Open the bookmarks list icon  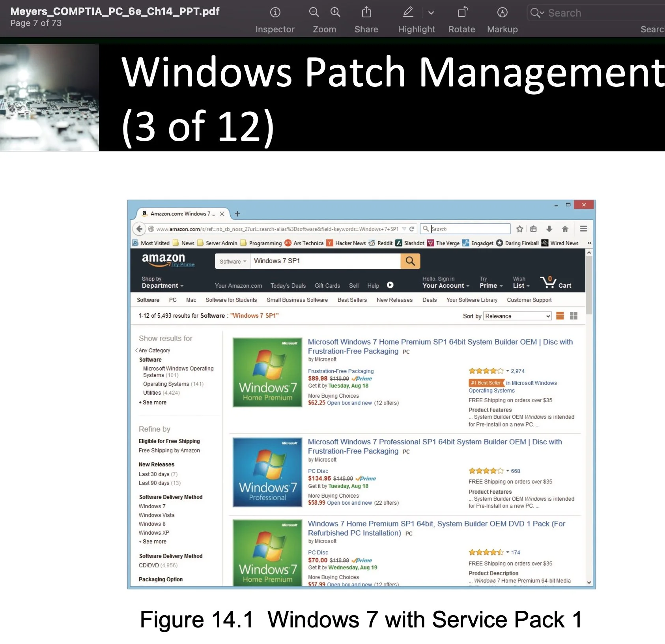click(x=534, y=229)
